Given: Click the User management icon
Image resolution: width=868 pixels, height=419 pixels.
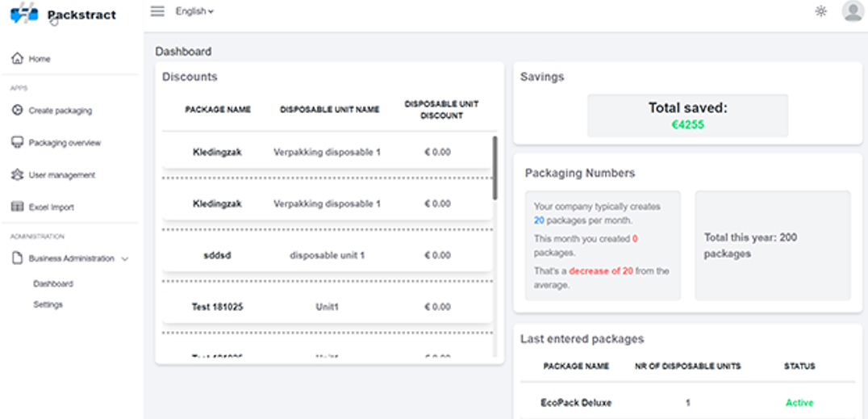Looking at the screenshot, I should click(x=17, y=175).
